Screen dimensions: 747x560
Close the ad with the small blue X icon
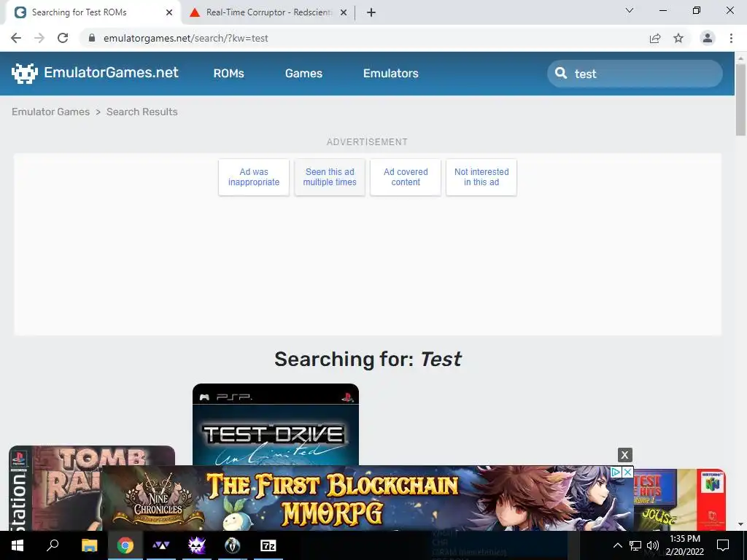coord(628,472)
